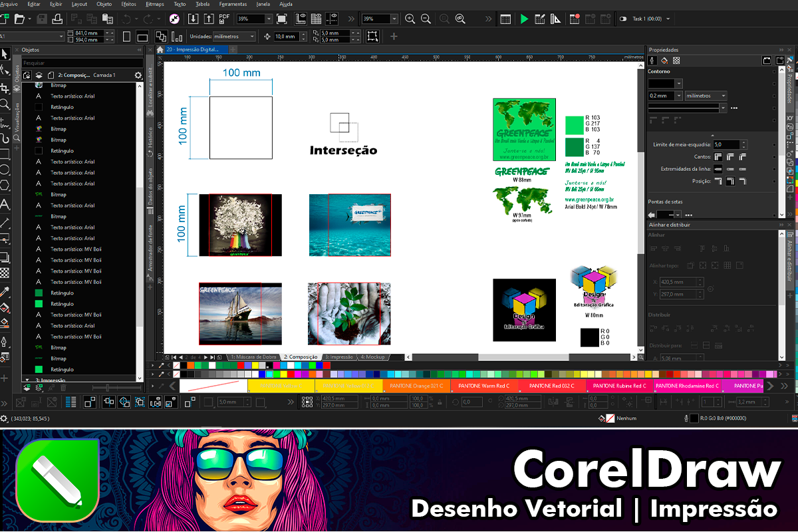
Task: Toggle show grid icon
Action: pos(316,19)
